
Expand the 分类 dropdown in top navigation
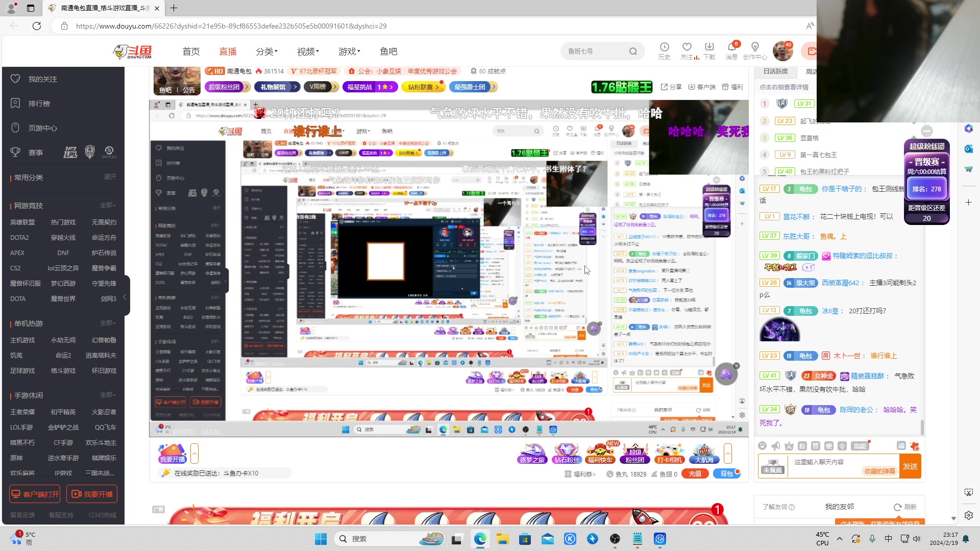[266, 52]
